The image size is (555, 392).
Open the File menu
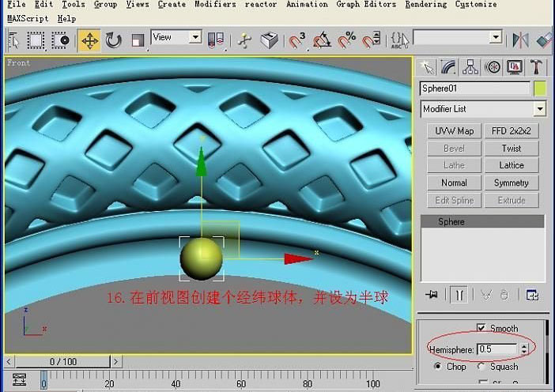[17, 5]
